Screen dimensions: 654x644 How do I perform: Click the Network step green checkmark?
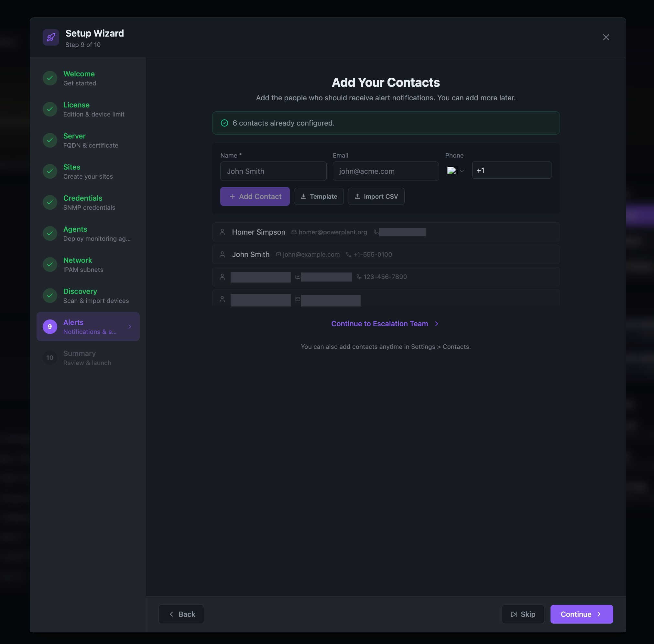click(x=50, y=264)
